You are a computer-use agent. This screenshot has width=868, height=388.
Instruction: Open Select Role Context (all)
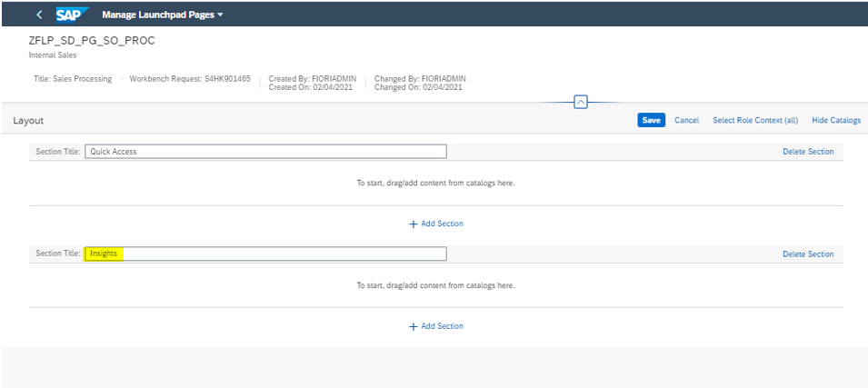click(x=755, y=120)
